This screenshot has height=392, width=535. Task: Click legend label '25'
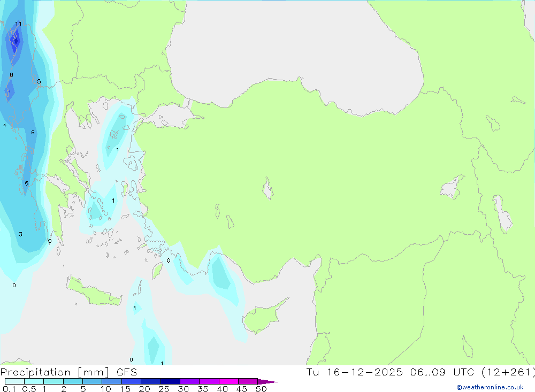(164, 389)
